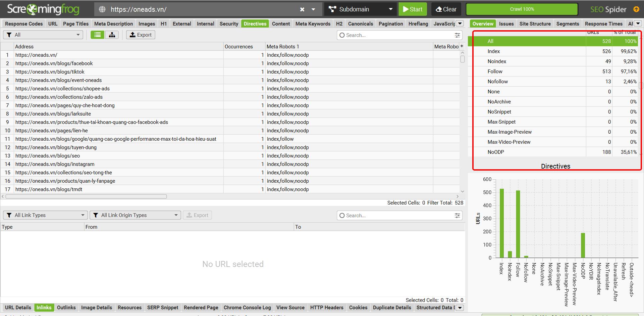The height and width of the screenshot is (316, 644).
Task: Sort by the Address column header
Action: click(x=119, y=46)
